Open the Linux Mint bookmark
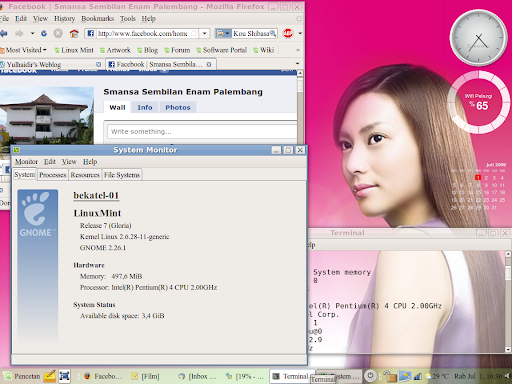Screen dimensions: 512x384 (74, 50)
